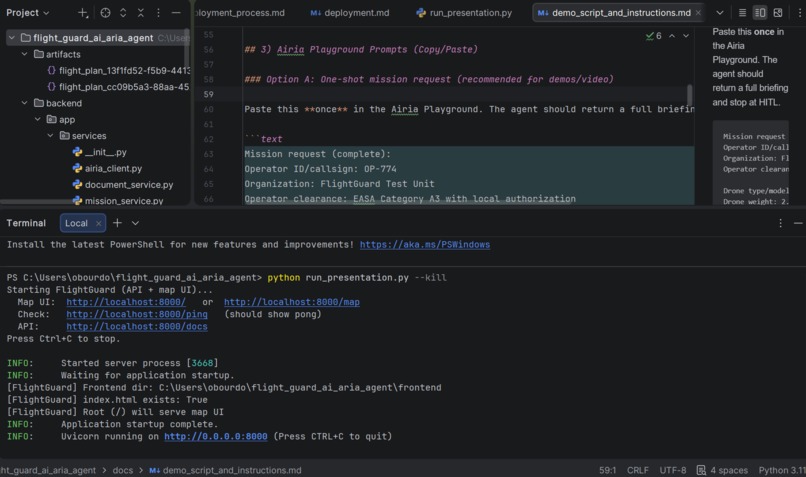Add a new terminal session
The width and height of the screenshot is (806, 477).
(117, 223)
